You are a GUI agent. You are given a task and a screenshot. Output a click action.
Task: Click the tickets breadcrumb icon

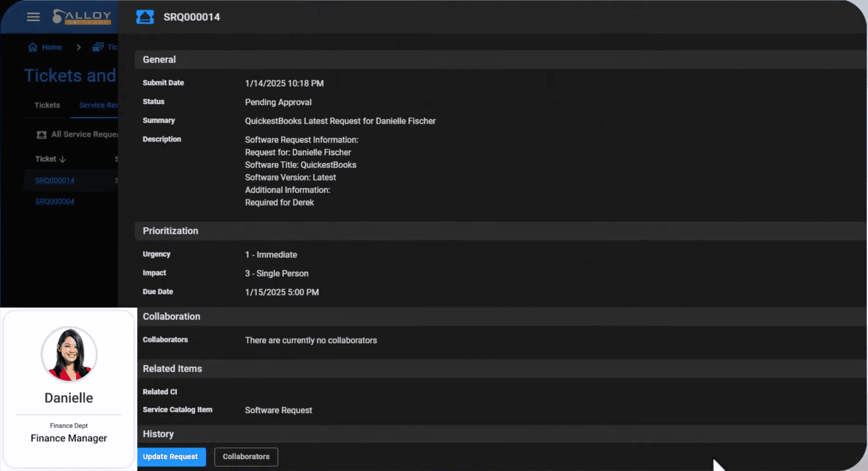coord(97,47)
